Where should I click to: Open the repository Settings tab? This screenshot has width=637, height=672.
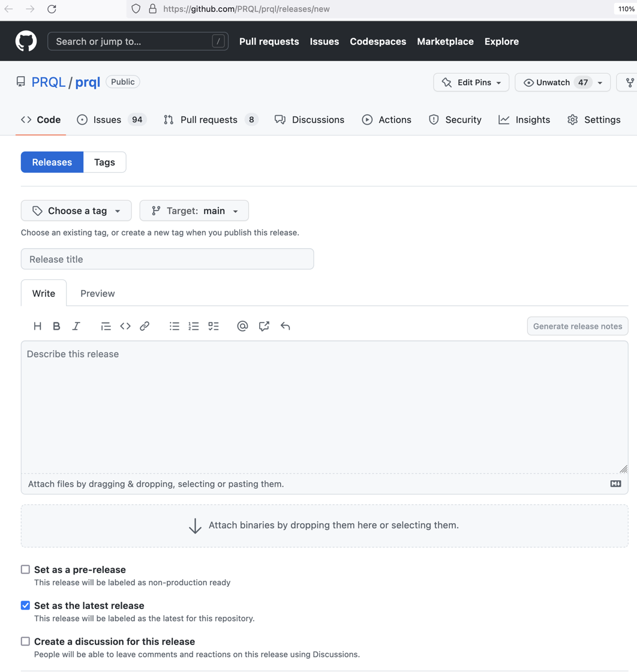click(x=594, y=119)
